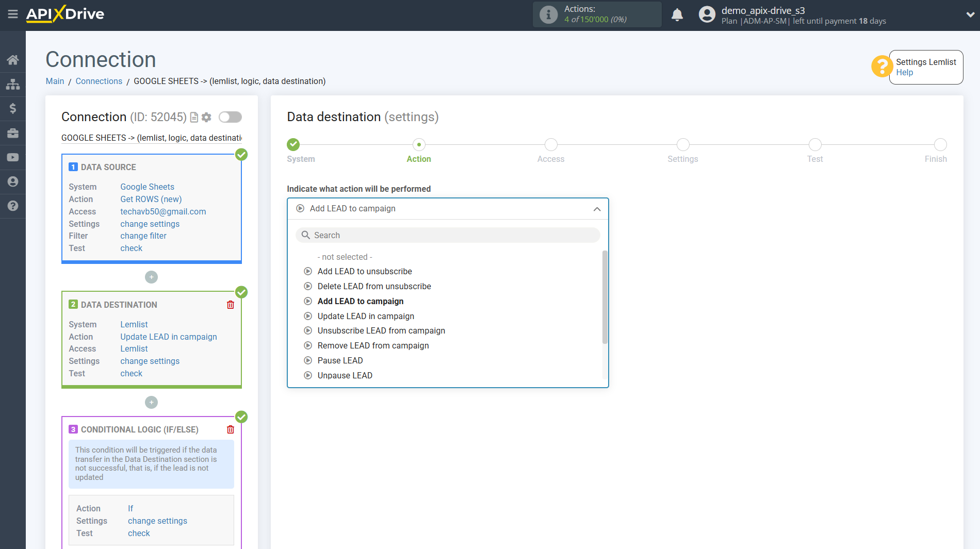Delete the Conditional Logic block
The height and width of the screenshot is (549, 980).
tap(231, 429)
